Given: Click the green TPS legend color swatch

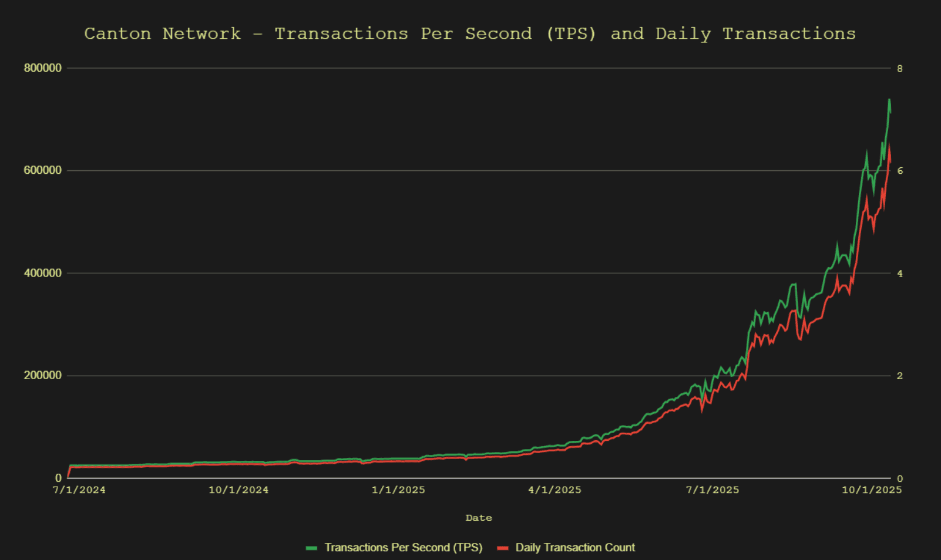Looking at the screenshot, I should (311, 548).
